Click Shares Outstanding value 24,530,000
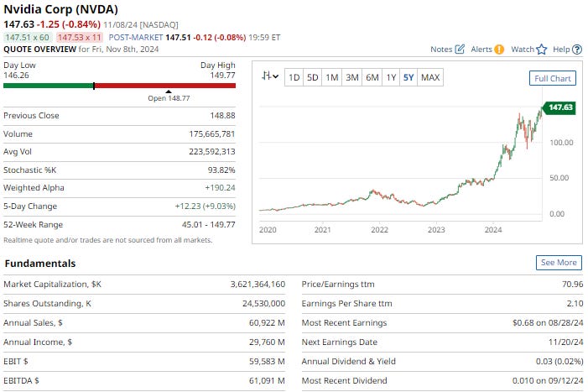588x392 pixels. click(x=263, y=304)
